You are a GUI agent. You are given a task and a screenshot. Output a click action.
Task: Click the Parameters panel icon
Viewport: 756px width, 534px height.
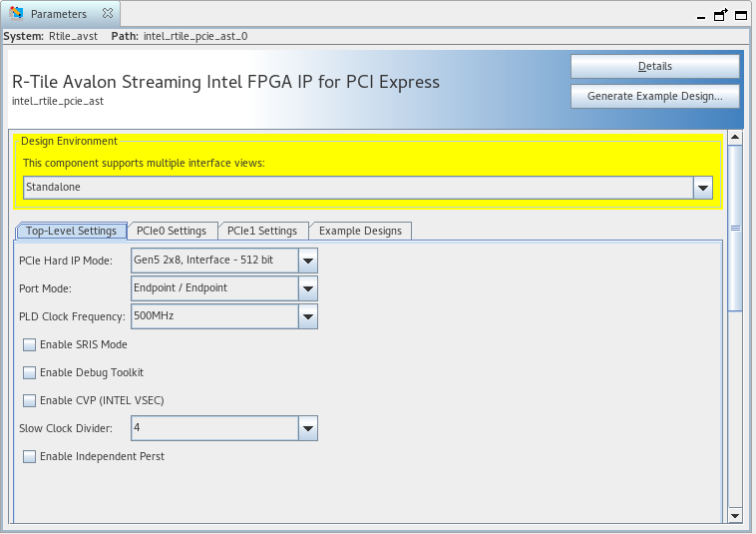coord(17,15)
